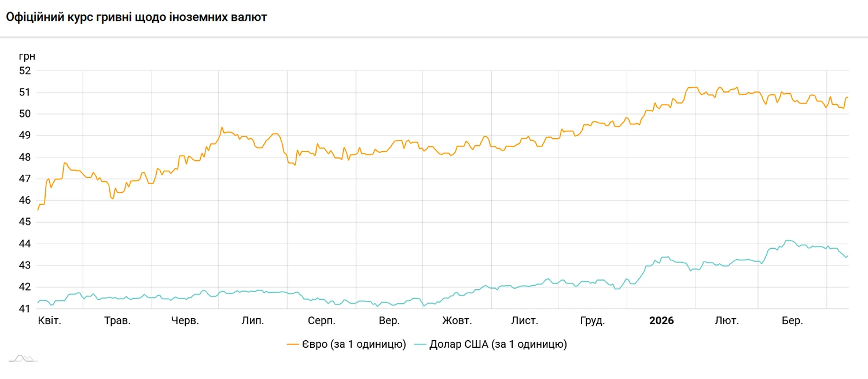Toggle the Долар США series in legend

(498, 345)
